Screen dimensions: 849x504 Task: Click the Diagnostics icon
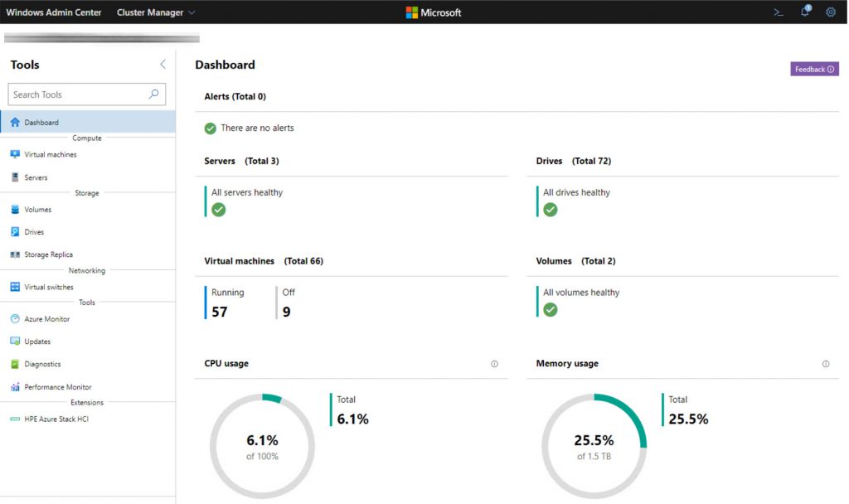click(15, 365)
